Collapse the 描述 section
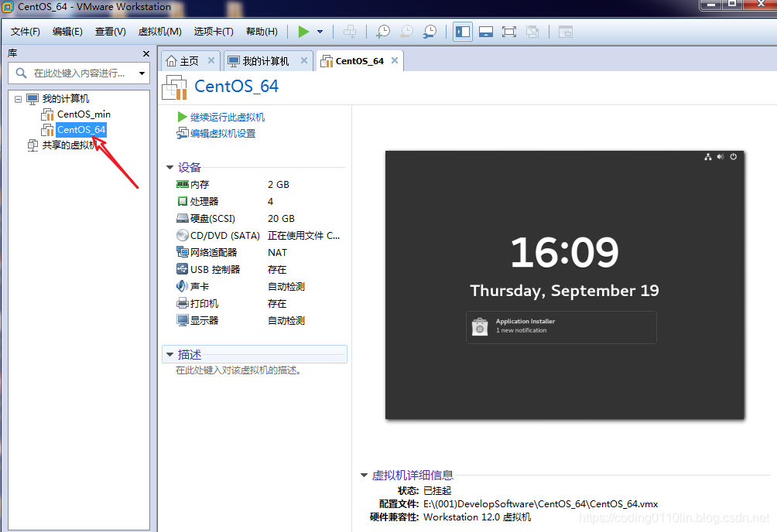The width and height of the screenshot is (777, 532). tap(170, 355)
